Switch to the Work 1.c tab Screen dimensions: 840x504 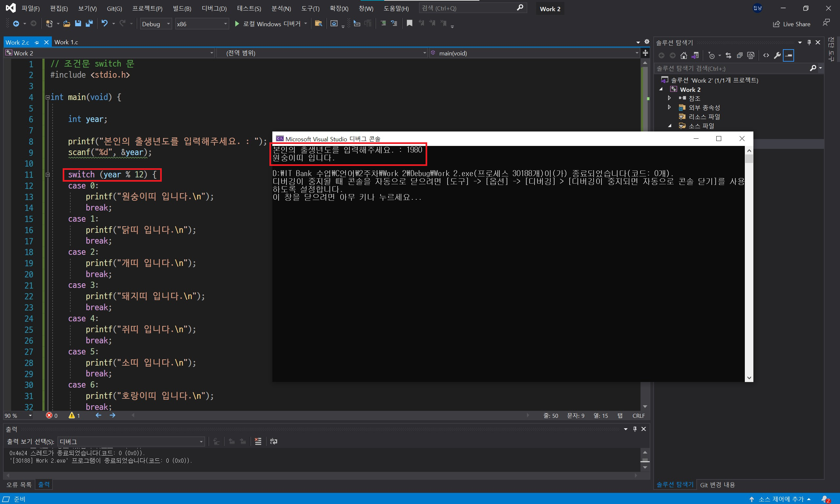click(x=66, y=42)
